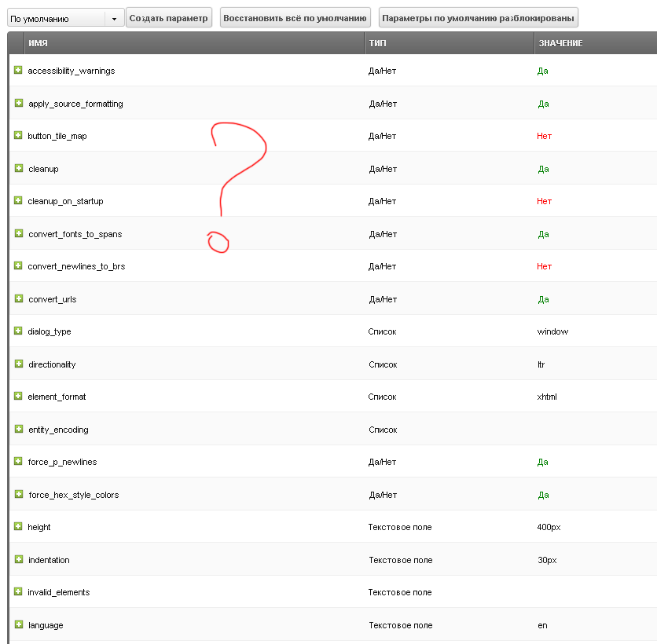The image size is (657, 644).
Task: Click the plus icon beside directionality
Action: click(x=19, y=364)
